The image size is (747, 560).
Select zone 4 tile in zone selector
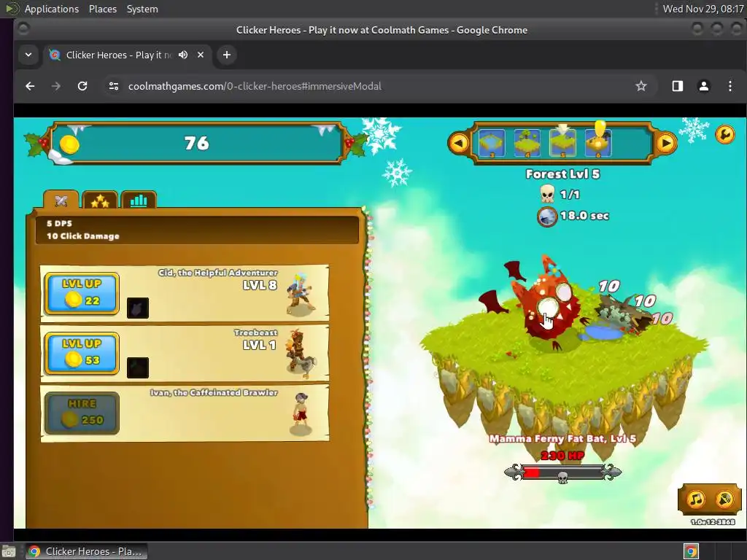pyautogui.click(x=527, y=143)
